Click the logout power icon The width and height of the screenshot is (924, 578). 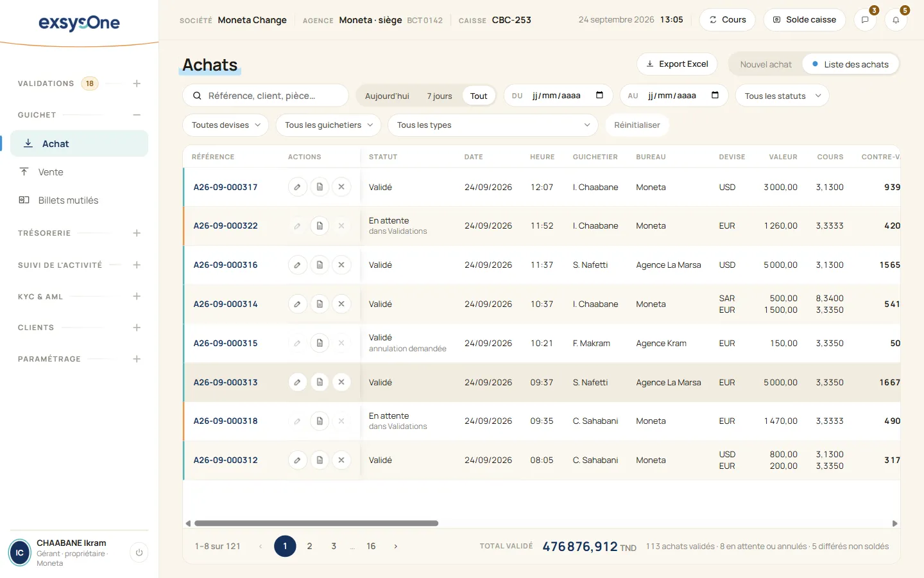tap(139, 552)
